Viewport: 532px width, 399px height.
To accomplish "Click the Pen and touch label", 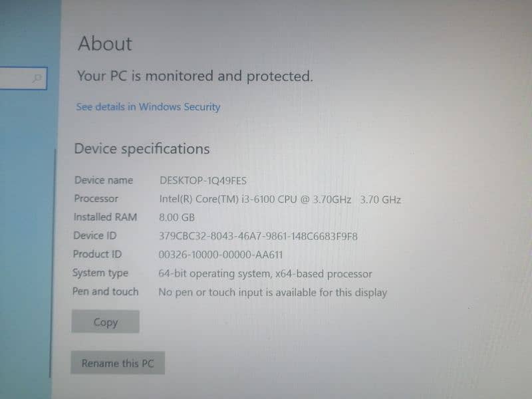I will (x=105, y=291).
